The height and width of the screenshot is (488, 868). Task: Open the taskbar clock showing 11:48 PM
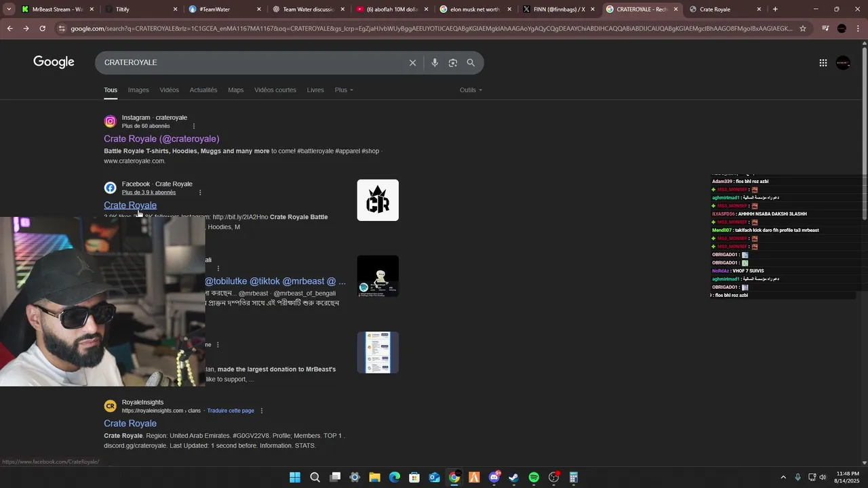pos(848,477)
